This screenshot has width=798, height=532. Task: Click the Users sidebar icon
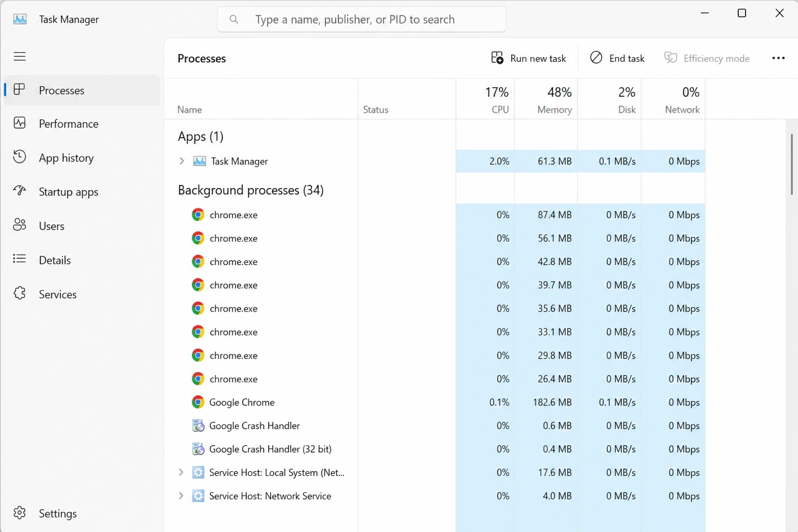pyautogui.click(x=19, y=225)
